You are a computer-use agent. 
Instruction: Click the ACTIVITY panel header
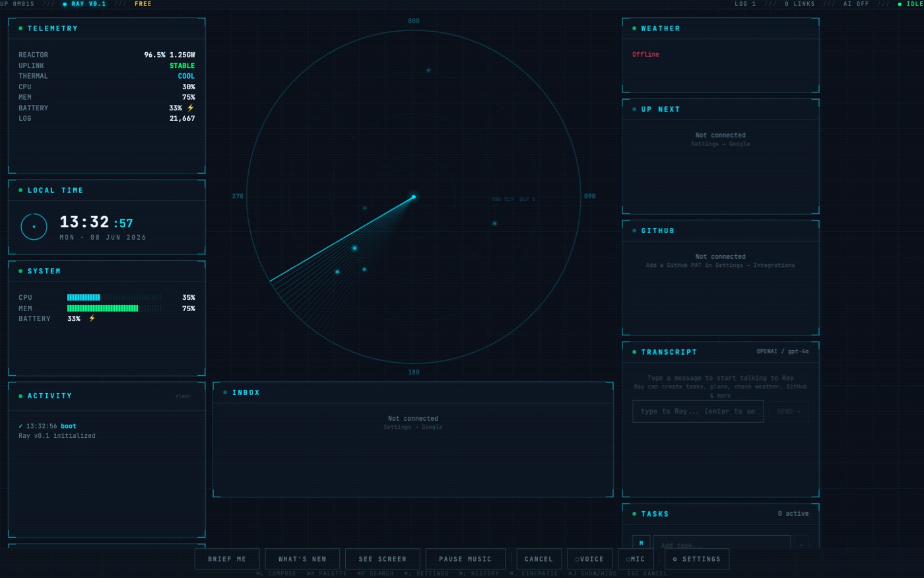pos(107,396)
